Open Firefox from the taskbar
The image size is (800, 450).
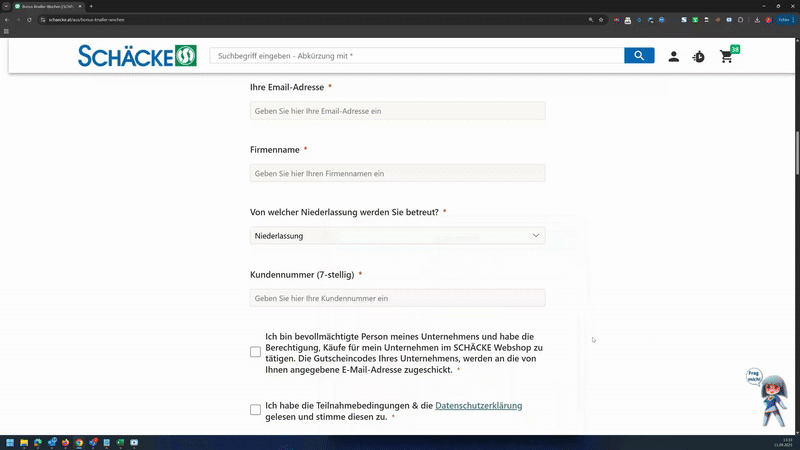[65, 442]
